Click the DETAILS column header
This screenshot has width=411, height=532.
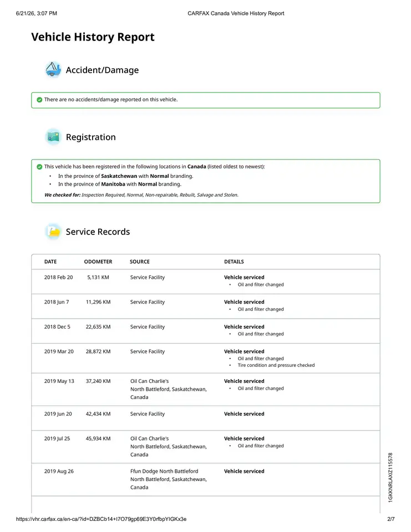pos(234,262)
